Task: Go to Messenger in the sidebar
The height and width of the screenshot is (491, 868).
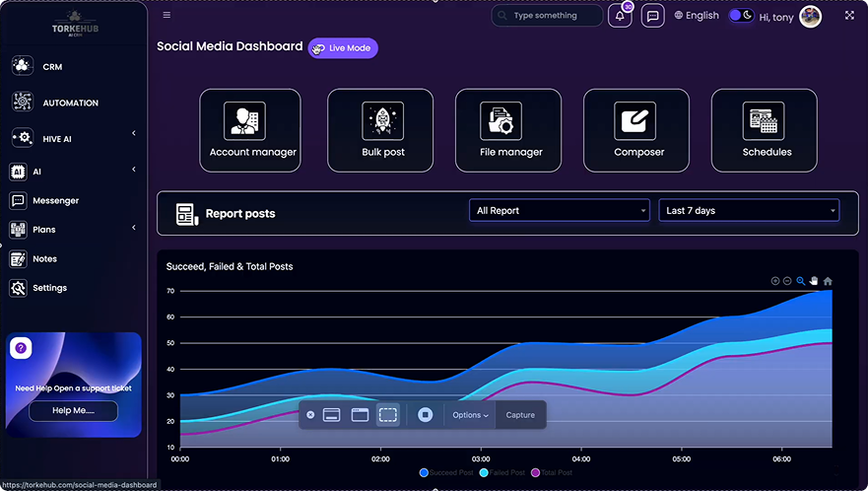Action: pyautogui.click(x=55, y=200)
